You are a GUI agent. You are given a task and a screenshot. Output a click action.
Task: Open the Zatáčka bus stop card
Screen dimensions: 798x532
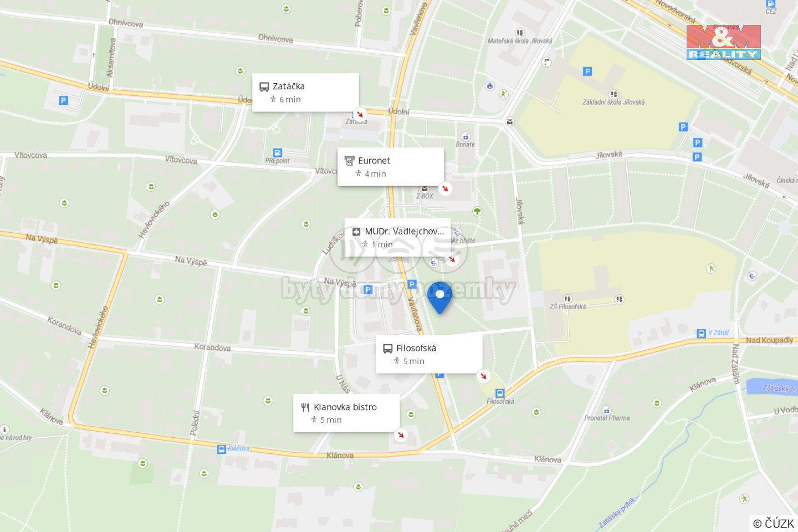(x=305, y=93)
